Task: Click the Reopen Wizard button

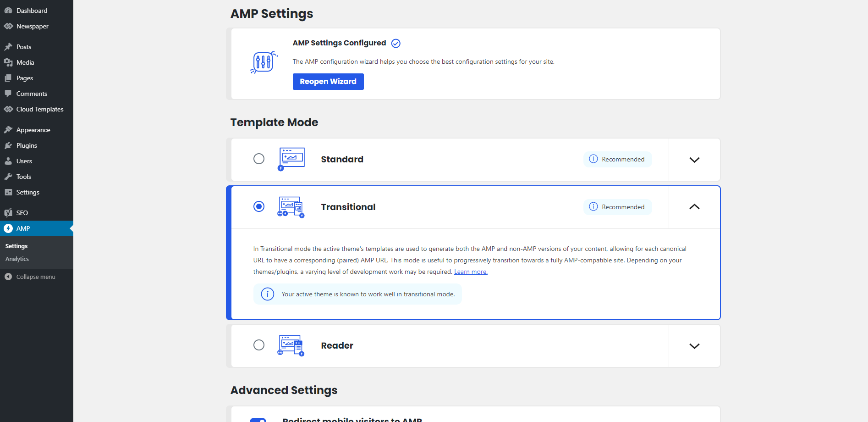Action: tap(328, 82)
